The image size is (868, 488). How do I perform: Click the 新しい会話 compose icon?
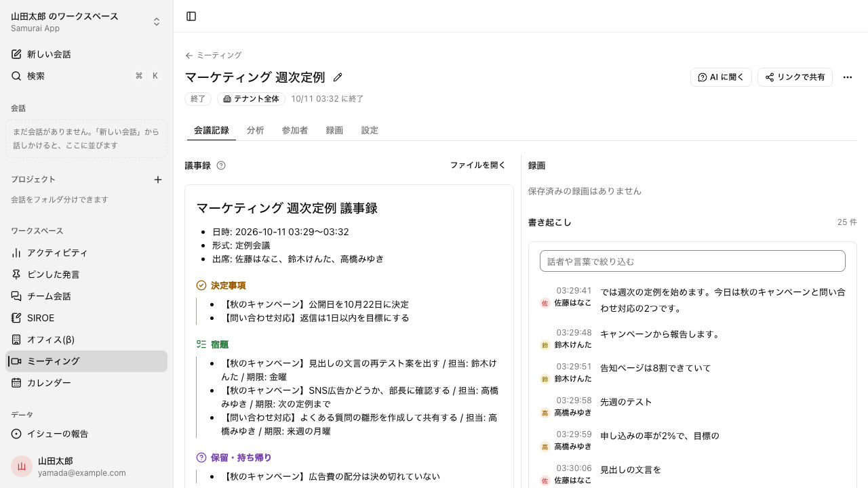coord(16,54)
